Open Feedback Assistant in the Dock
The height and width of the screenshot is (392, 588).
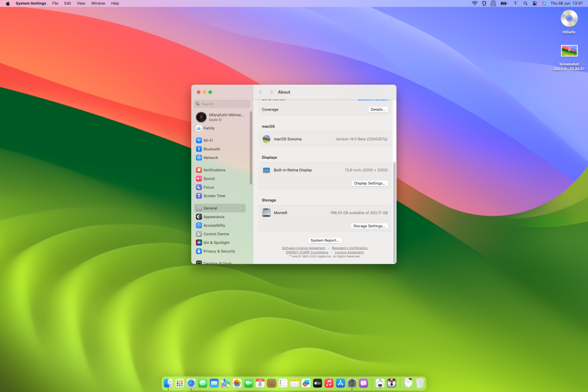click(x=363, y=383)
